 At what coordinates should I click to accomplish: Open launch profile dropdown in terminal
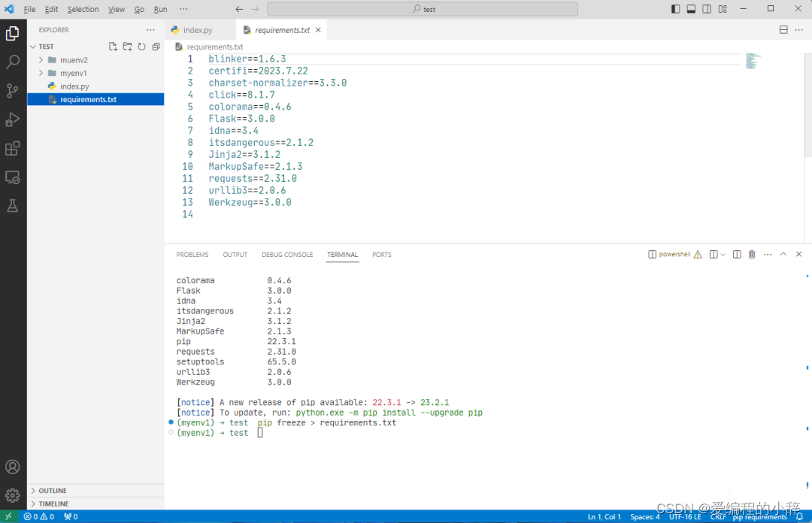pos(723,254)
